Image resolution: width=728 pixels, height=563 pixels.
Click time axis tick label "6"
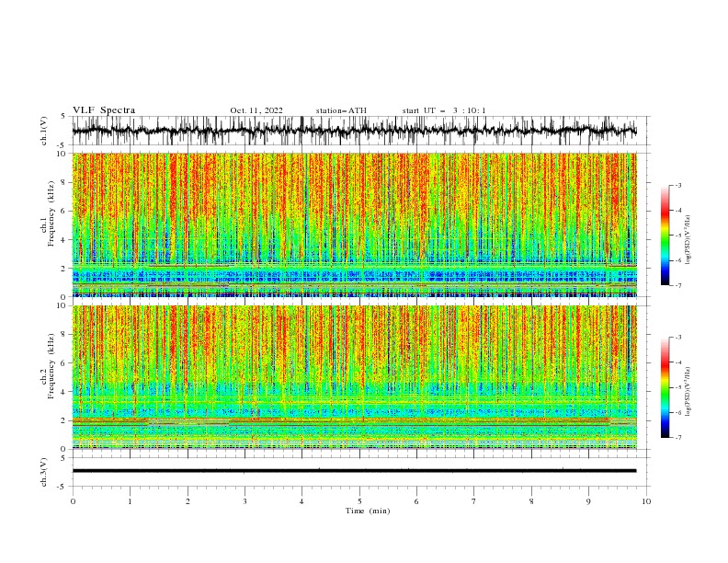pyautogui.click(x=416, y=501)
